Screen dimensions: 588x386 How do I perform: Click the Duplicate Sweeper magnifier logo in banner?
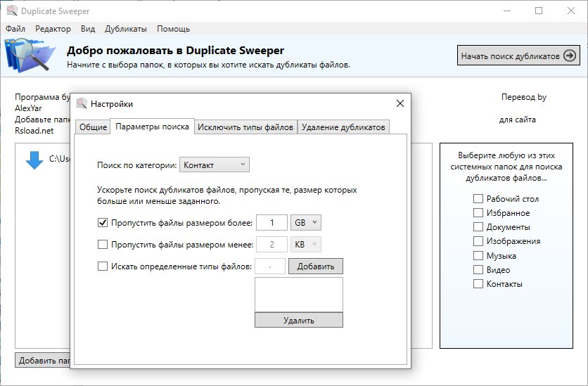pos(30,55)
